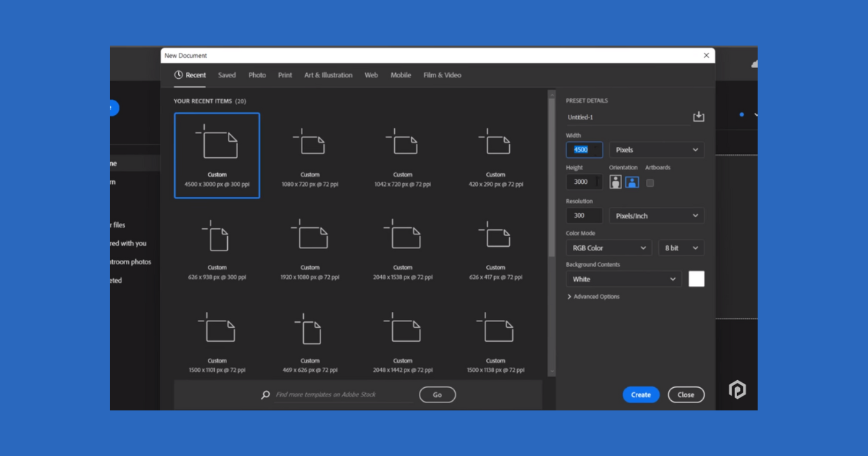
Task: Click the Find more templates search field
Action: click(x=344, y=394)
